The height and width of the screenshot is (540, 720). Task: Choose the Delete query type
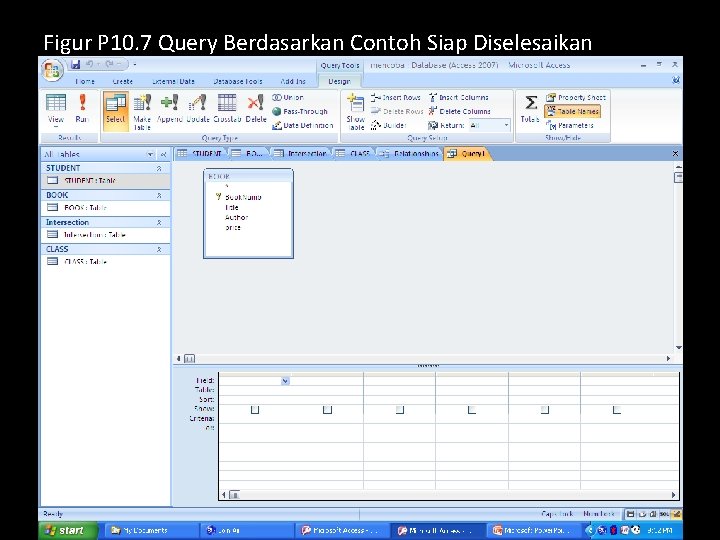256,109
